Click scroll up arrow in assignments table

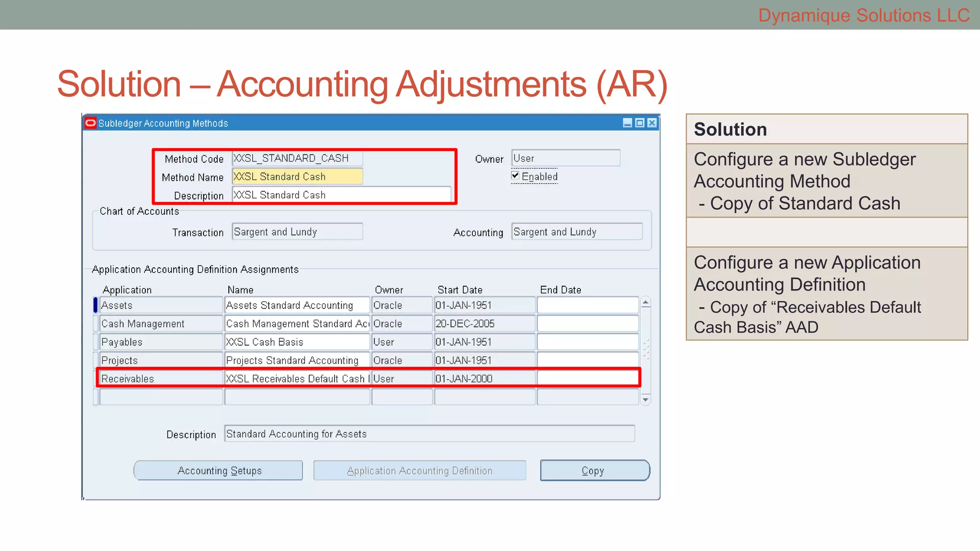coord(646,302)
